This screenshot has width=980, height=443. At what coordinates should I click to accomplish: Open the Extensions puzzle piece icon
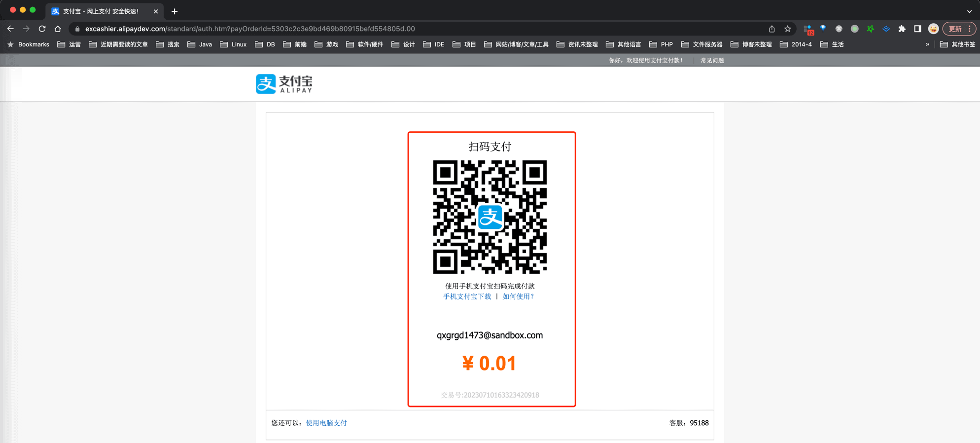(902, 29)
